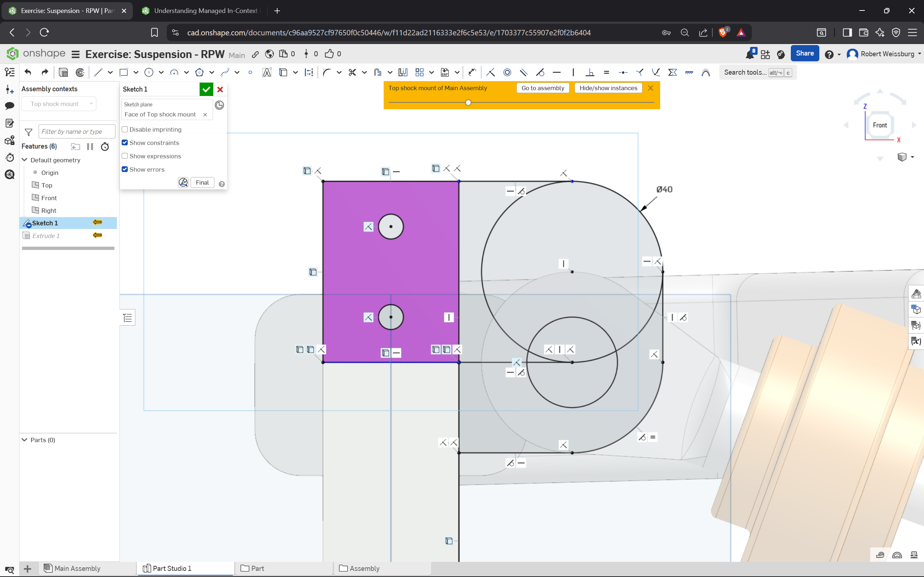
Task: Collapse the Default geometry tree
Action: point(25,160)
